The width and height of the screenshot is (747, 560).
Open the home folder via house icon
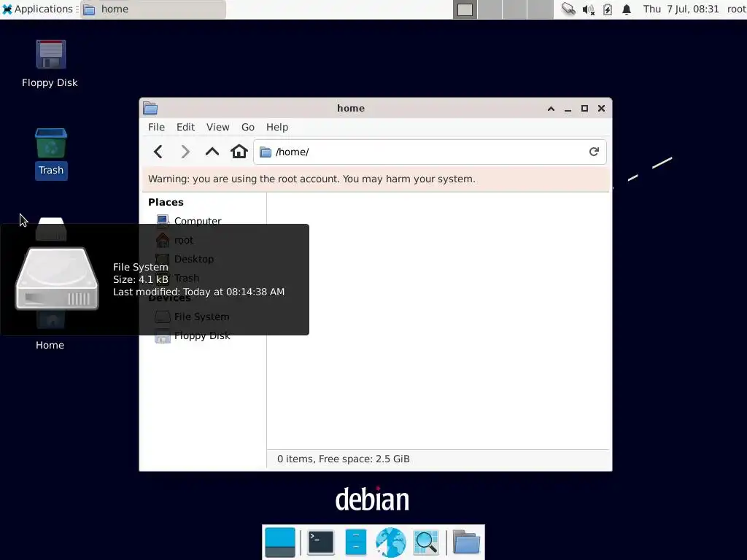239,152
